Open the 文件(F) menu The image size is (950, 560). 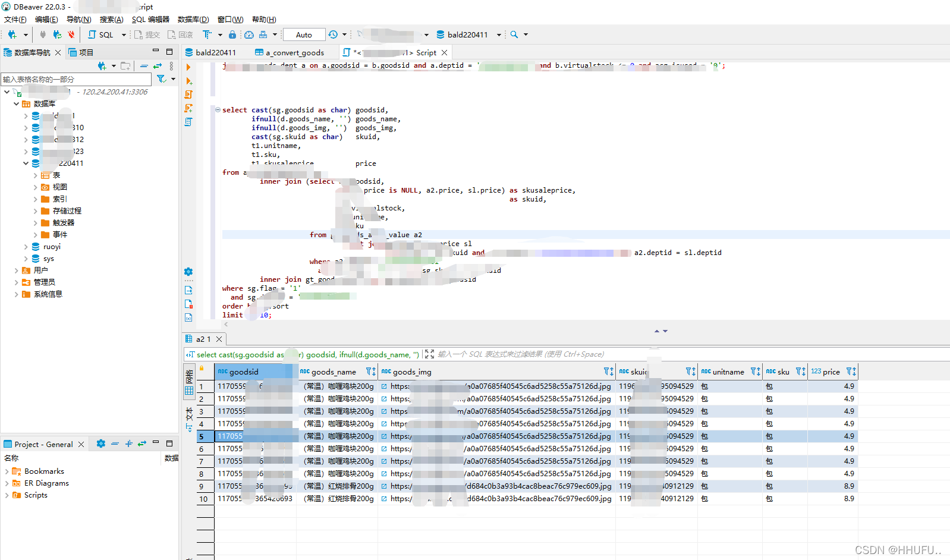point(15,19)
